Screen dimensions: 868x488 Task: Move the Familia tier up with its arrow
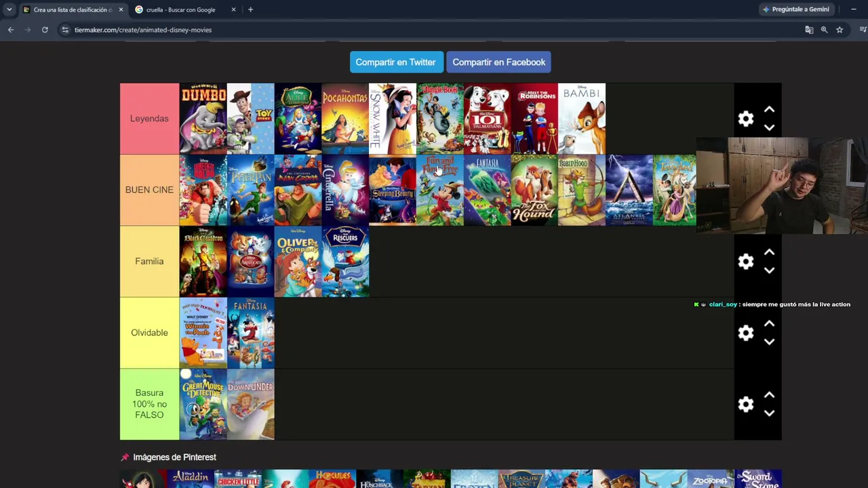pyautogui.click(x=769, y=252)
